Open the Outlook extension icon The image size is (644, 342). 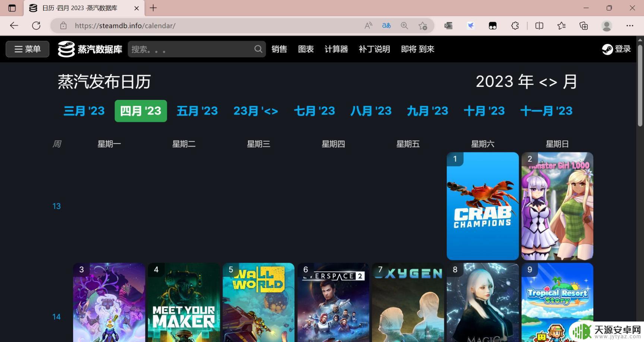(448, 26)
